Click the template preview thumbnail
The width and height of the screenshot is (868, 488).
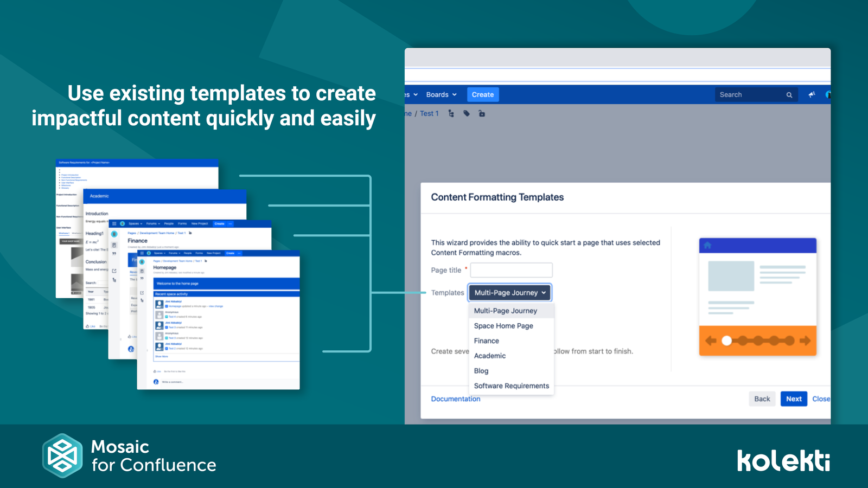point(758,297)
